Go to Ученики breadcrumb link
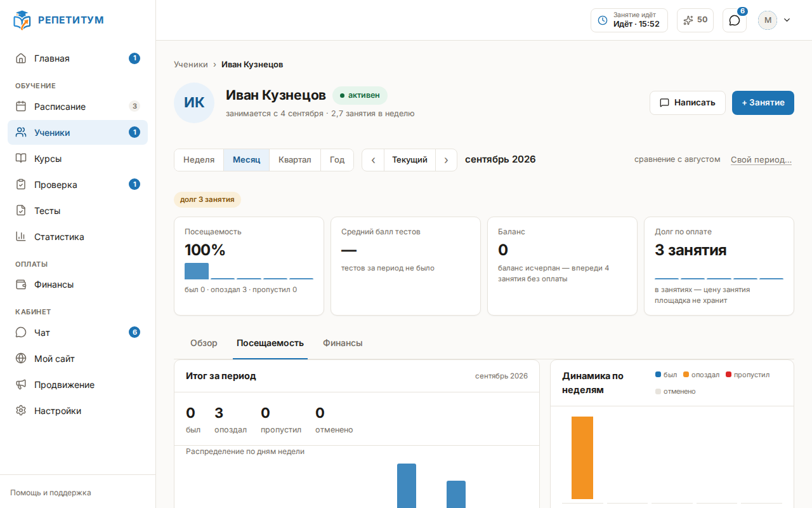The image size is (812, 508). pyautogui.click(x=191, y=65)
